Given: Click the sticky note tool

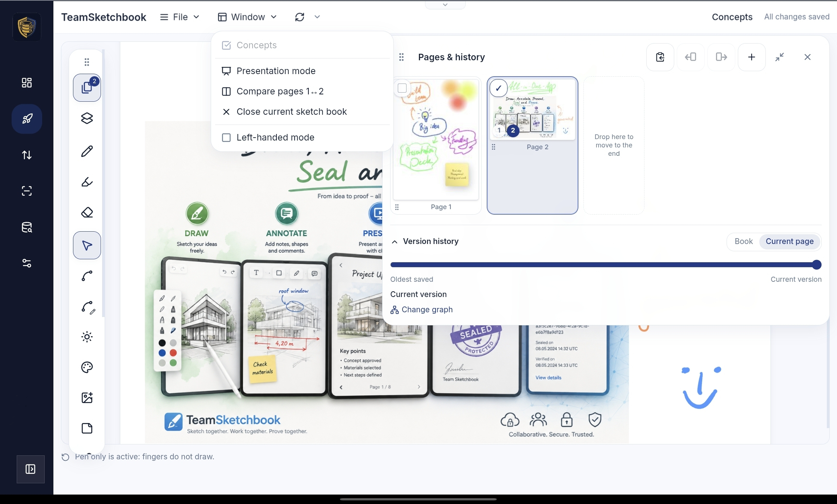Looking at the screenshot, I should pos(87,428).
